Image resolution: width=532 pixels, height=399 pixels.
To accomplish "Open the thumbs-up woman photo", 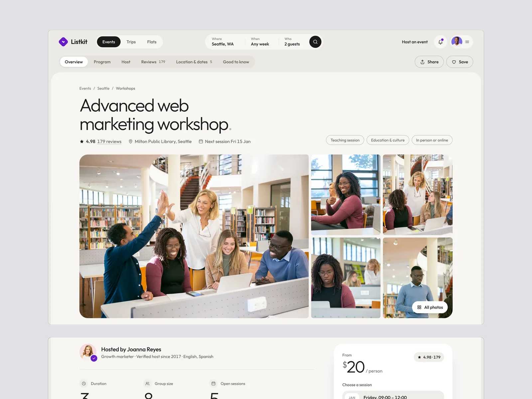I will (346, 195).
